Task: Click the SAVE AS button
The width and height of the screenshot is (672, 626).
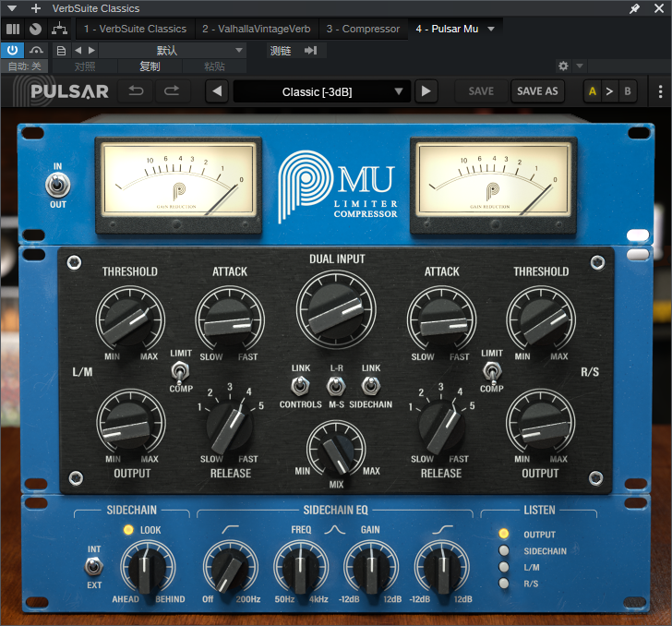Action: click(537, 90)
